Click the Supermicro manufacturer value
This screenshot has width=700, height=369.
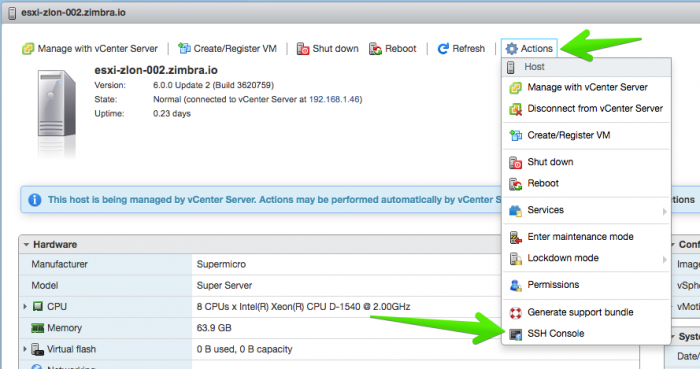(221, 264)
